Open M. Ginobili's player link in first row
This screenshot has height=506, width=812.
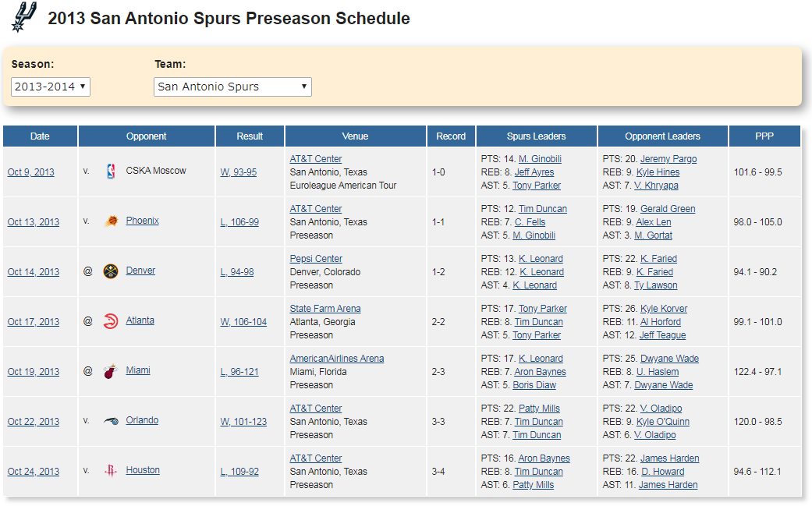coord(540,159)
